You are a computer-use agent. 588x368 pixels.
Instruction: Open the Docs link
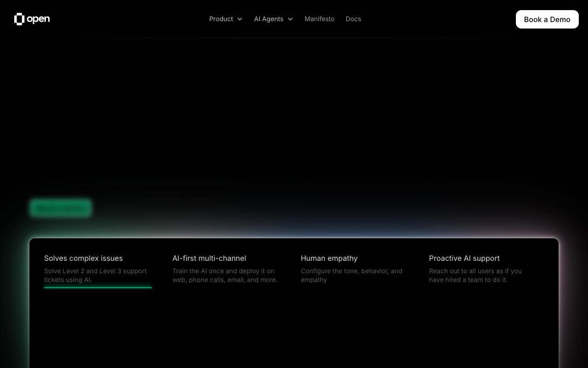tap(353, 19)
